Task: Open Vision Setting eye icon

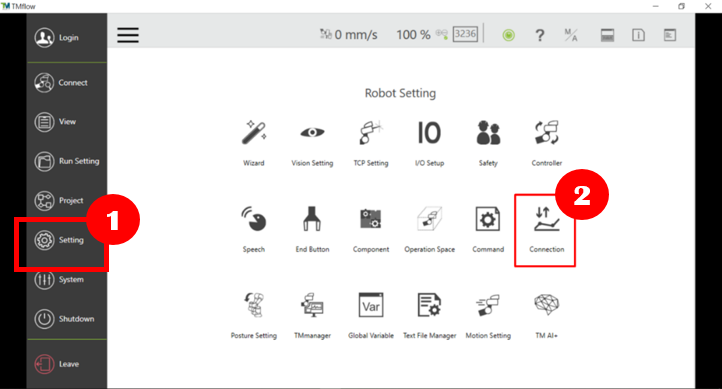Action: [x=312, y=133]
